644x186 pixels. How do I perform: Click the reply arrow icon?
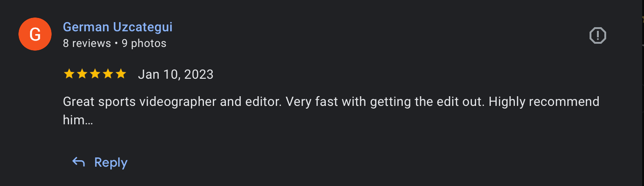(78, 162)
